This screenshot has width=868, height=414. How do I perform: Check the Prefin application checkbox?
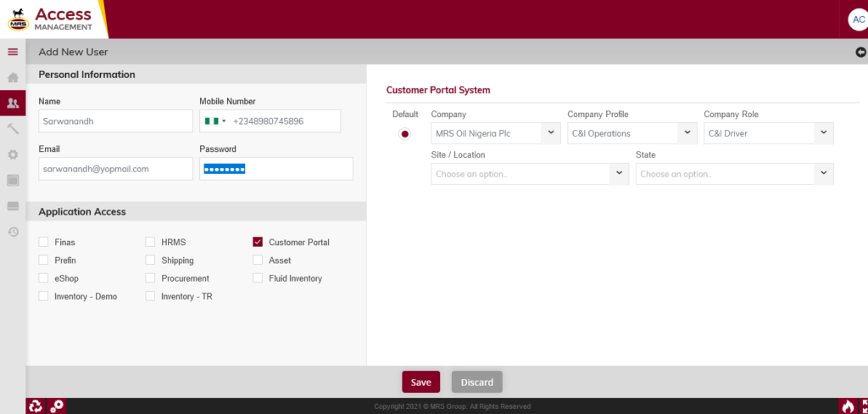click(43, 260)
